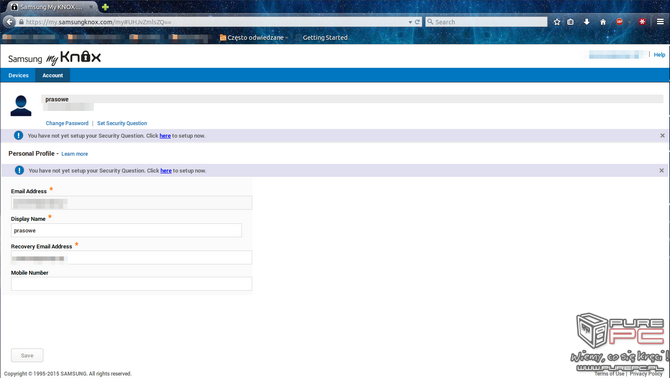
Task: Open the hamburger menu icon
Action: click(x=660, y=22)
